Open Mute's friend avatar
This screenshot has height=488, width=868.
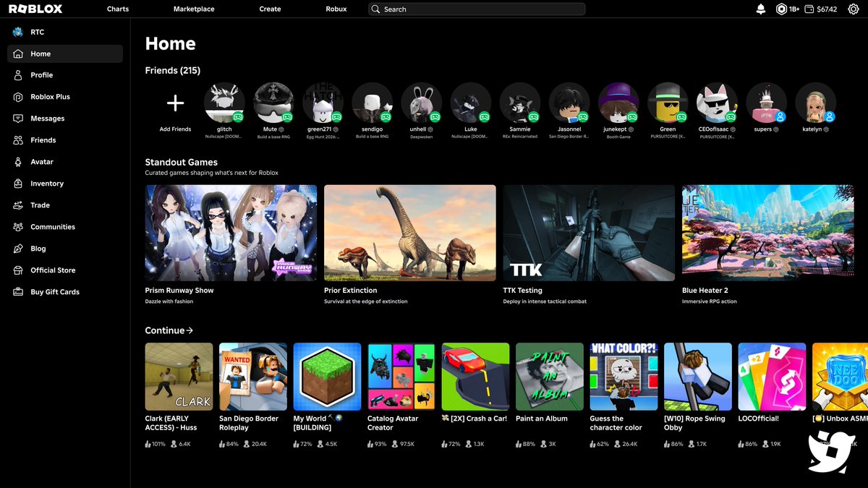[273, 103]
